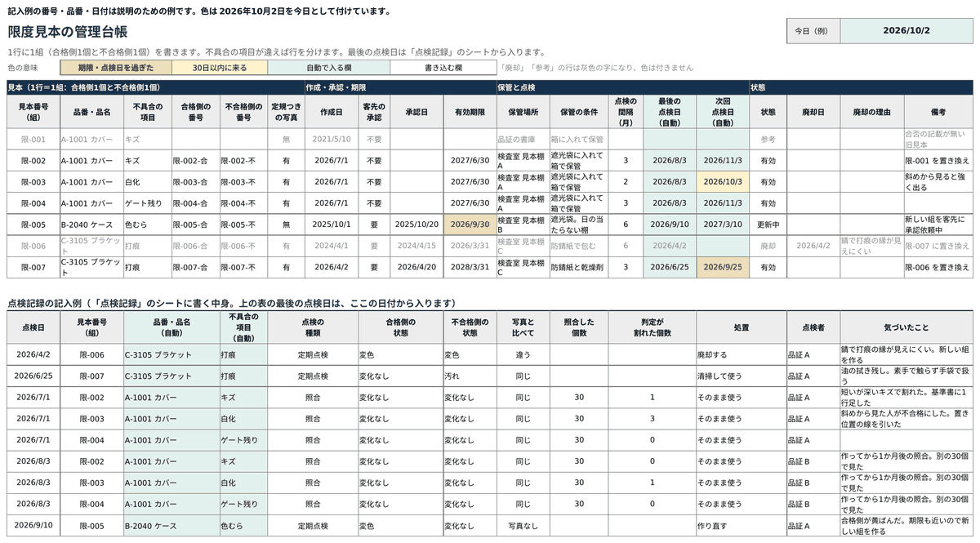Click the approval date 2026/4/20

tap(416, 267)
